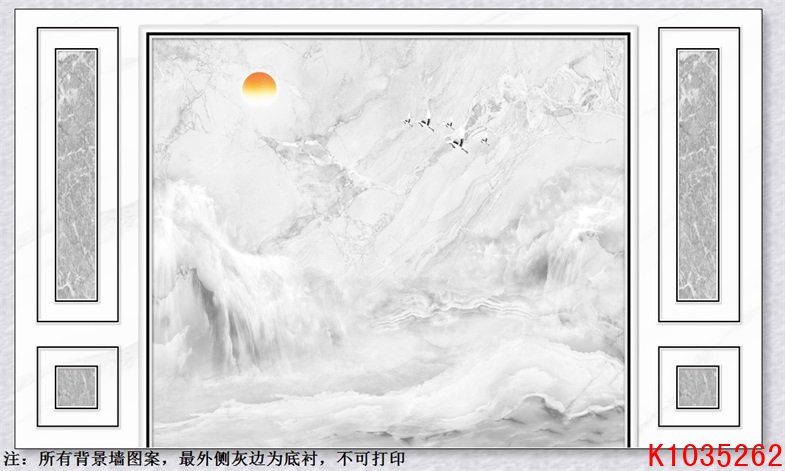Click the flock of flying cranes
Image resolution: width=785 pixels, height=471 pixels.
[x=446, y=131]
